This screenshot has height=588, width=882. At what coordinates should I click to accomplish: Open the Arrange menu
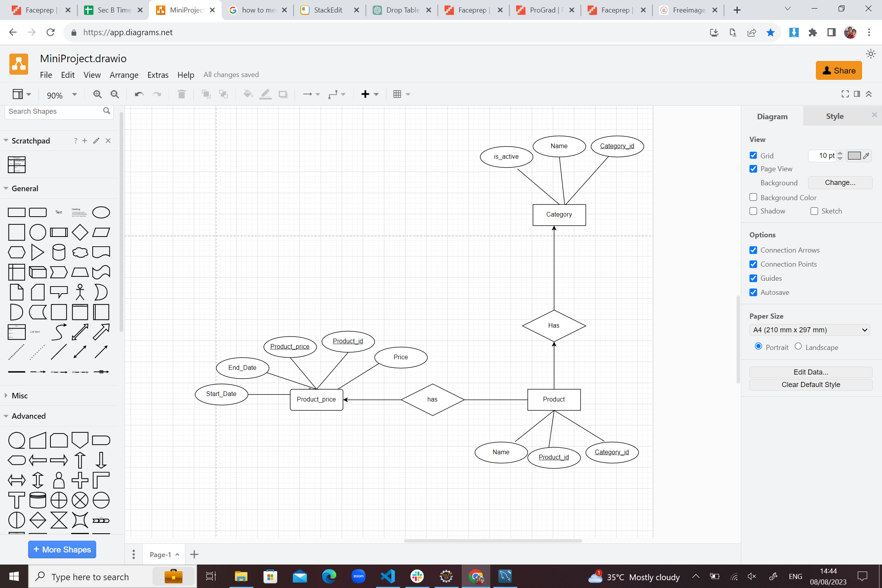click(124, 75)
